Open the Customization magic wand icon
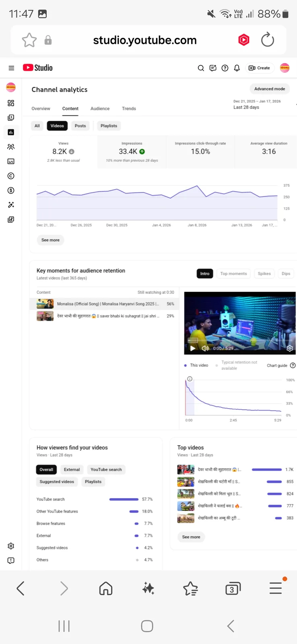 point(11,205)
